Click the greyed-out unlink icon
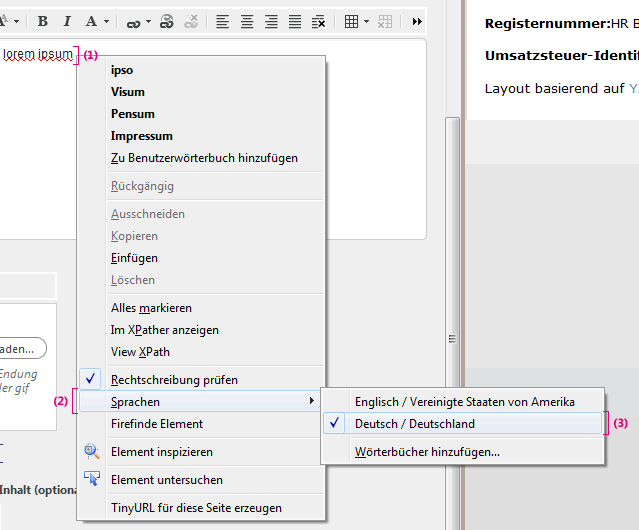The width and height of the screenshot is (639, 530). (191, 21)
